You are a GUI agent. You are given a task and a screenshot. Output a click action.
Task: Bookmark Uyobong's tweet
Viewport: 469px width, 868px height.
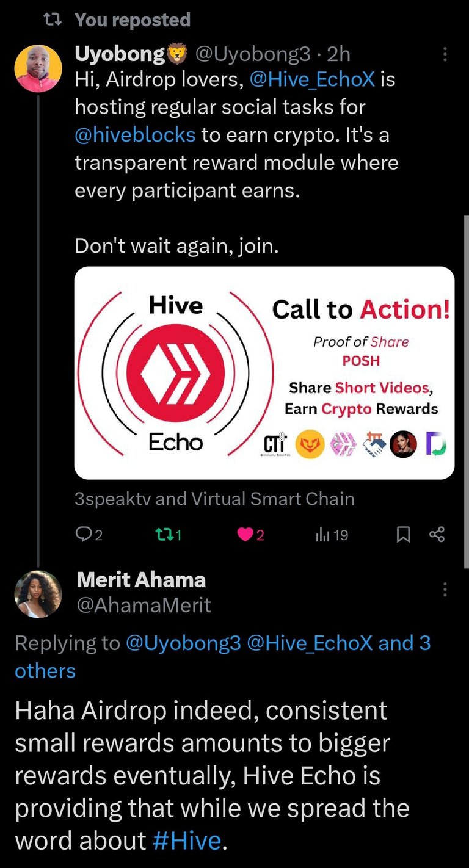click(403, 535)
